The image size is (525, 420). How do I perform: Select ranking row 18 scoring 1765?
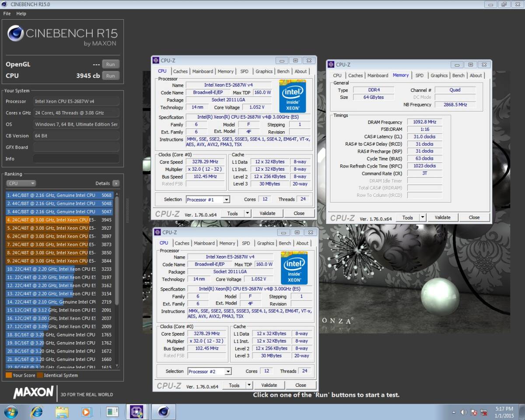pos(60,335)
